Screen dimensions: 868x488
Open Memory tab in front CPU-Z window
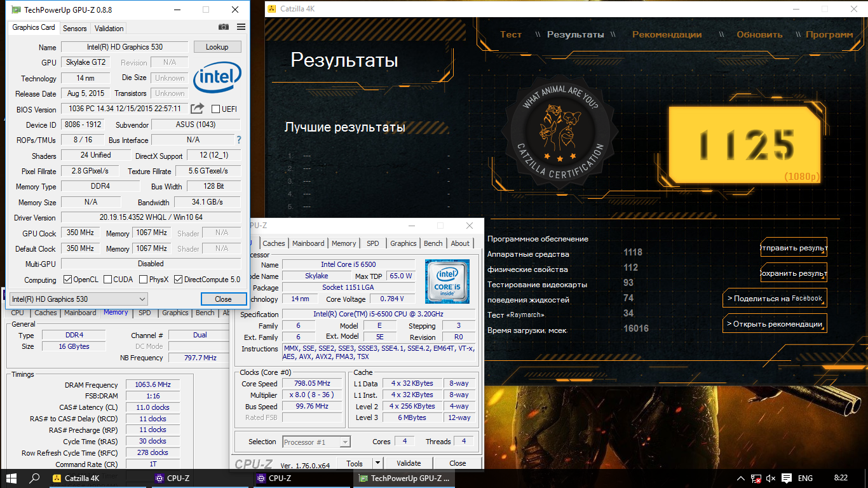pos(344,243)
